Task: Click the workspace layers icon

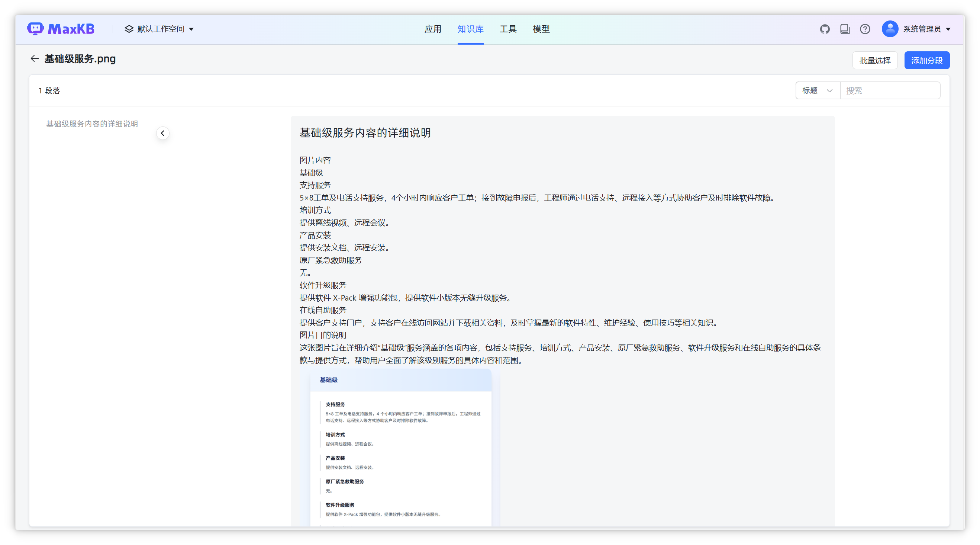Action: click(129, 29)
